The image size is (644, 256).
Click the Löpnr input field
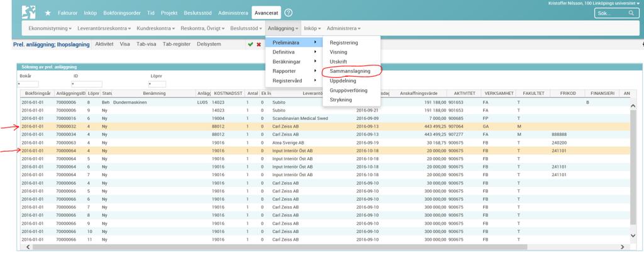[157, 84]
